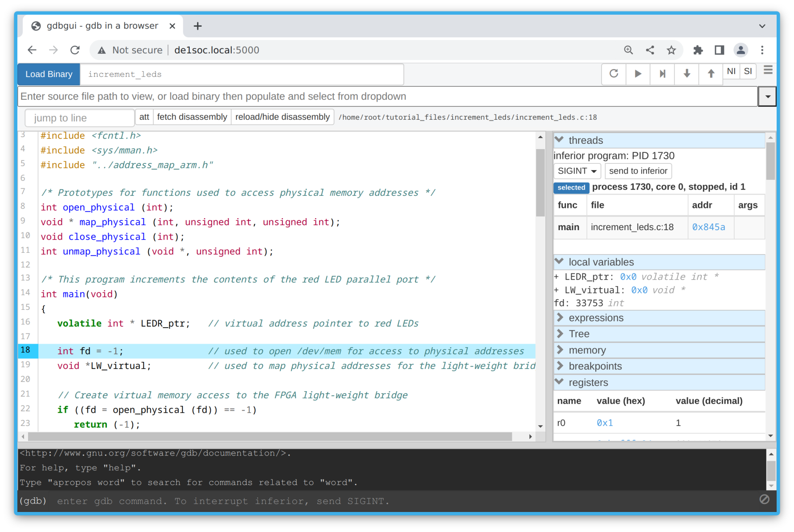Open the tab search chevron
The height and width of the screenshot is (532, 794).
762,26
